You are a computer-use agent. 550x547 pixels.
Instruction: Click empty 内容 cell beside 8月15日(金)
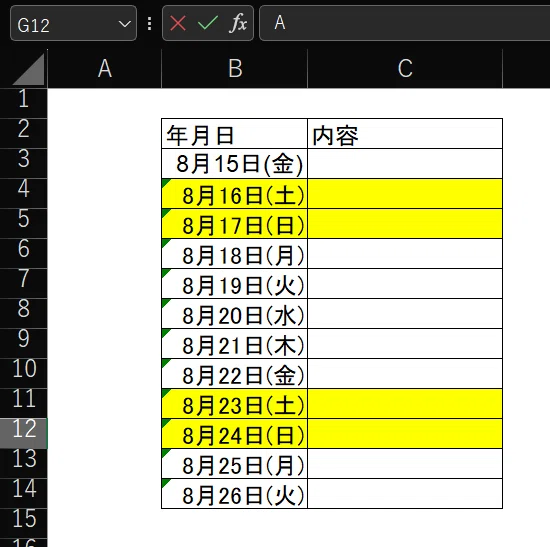[405, 164]
